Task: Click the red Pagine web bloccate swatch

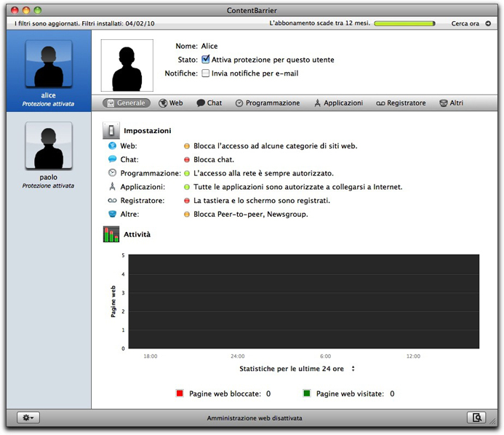Action: (180, 394)
